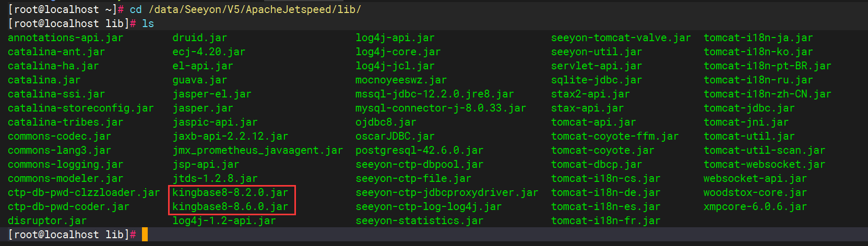Click the postgresql-42.6.0.jar entry
This screenshot has width=868, height=246.
pyautogui.click(x=419, y=151)
